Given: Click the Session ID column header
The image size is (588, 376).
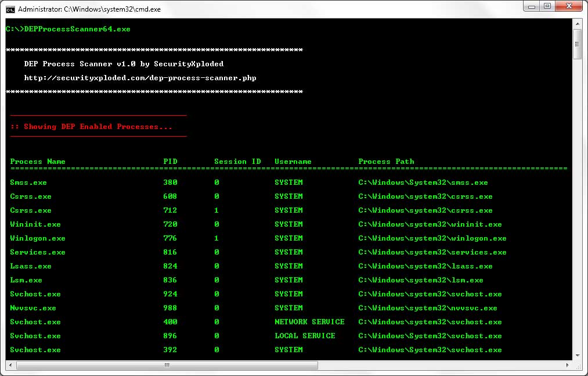Looking at the screenshot, I should pyautogui.click(x=237, y=162).
